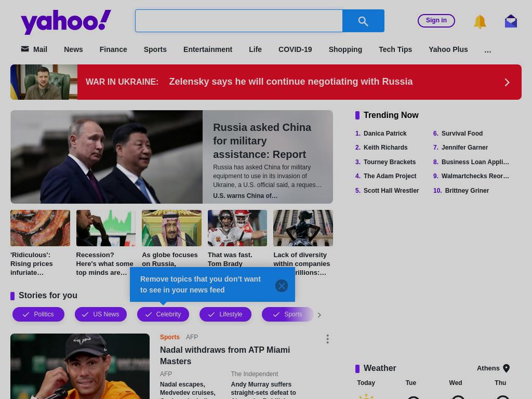The image size is (532, 399).
Task: Toggle the Politics topic chip
Action: click(x=38, y=314)
